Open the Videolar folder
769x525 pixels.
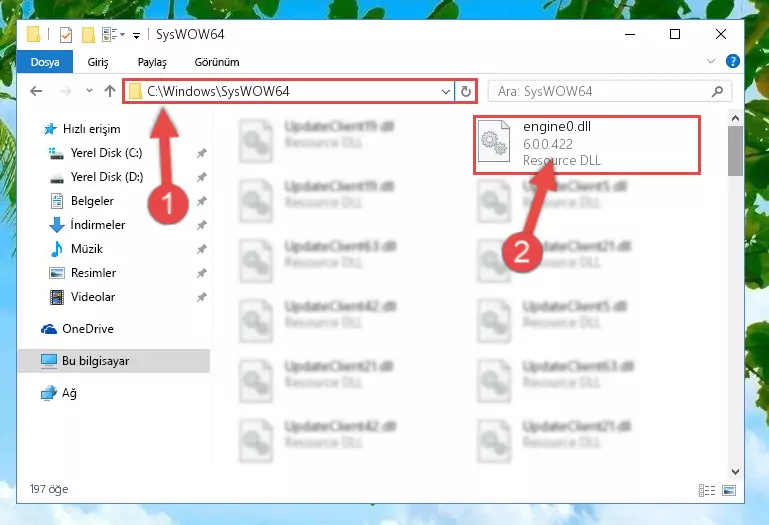(x=93, y=297)
